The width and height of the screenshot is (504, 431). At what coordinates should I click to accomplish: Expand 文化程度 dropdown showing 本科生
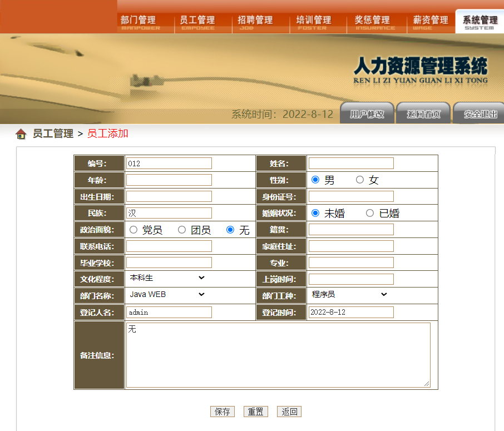point(167,278)
